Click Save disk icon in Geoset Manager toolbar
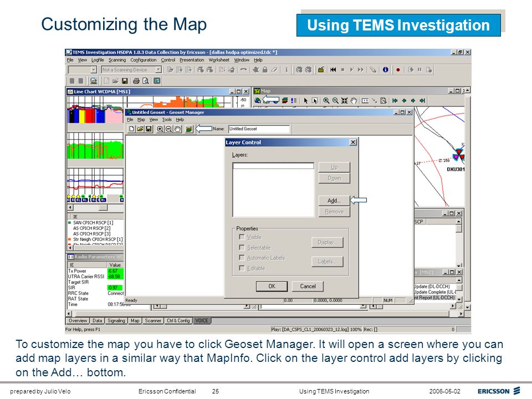The height and width of the screenshot is (399, 532). pos(149,129)
